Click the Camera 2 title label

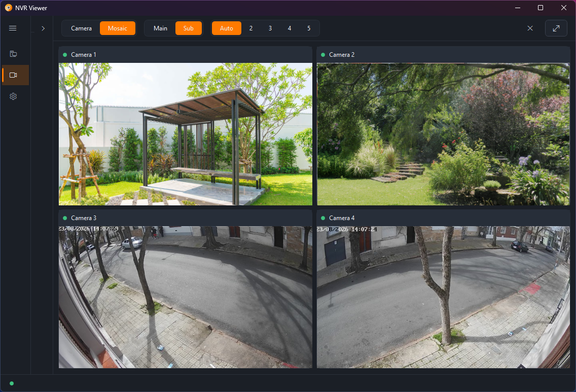pos(342,55)
